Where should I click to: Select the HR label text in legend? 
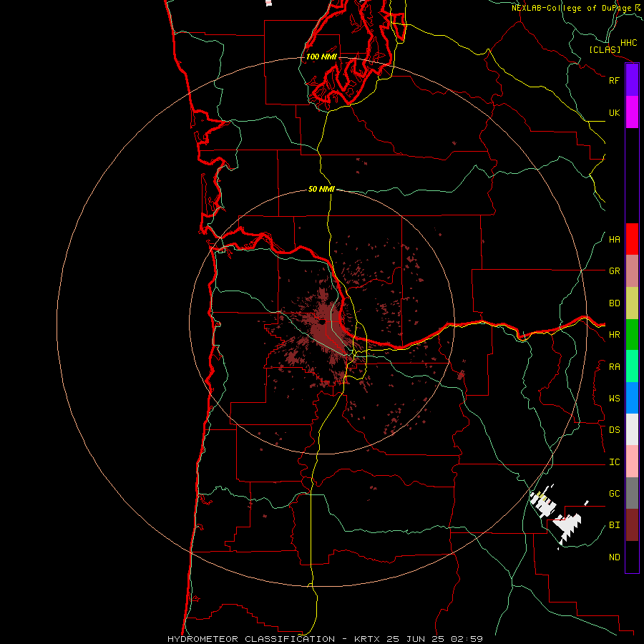[x=615, y=335]
